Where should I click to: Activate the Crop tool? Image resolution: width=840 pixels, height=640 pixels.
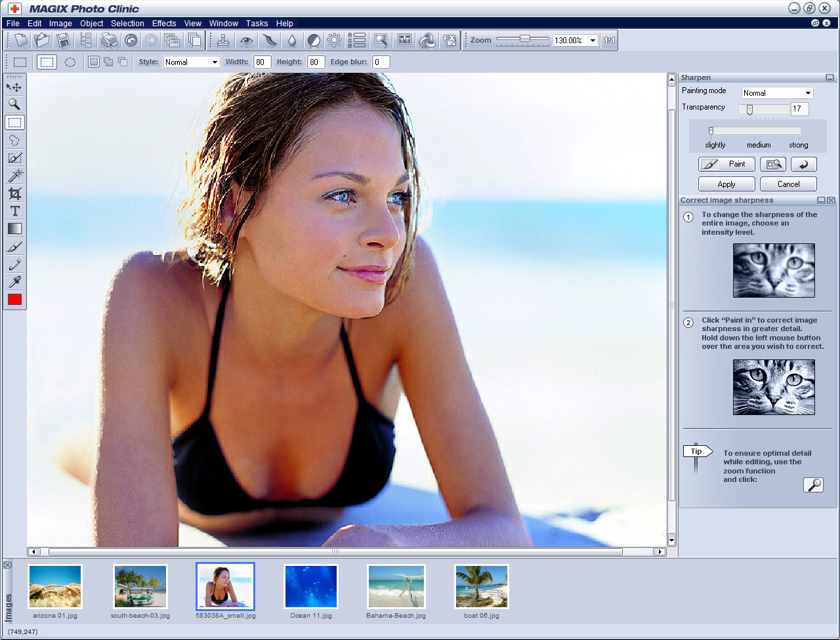click(14, 193)
